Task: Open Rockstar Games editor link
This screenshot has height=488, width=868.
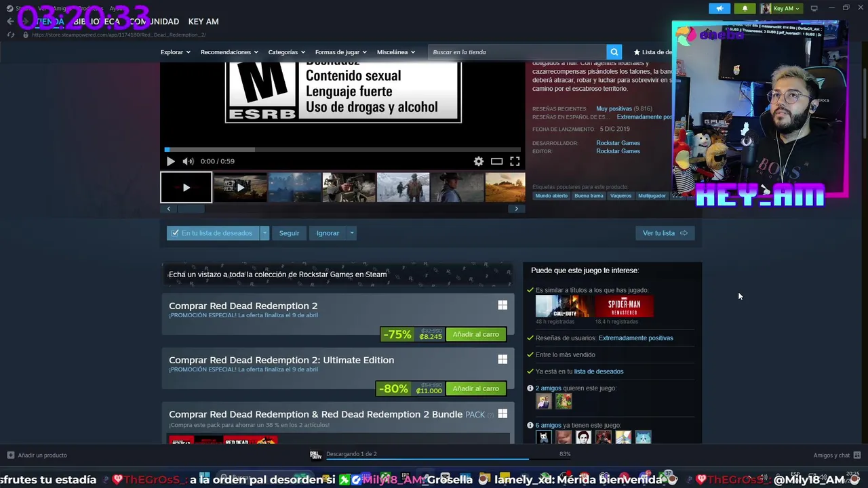Action: click(618, 151)
